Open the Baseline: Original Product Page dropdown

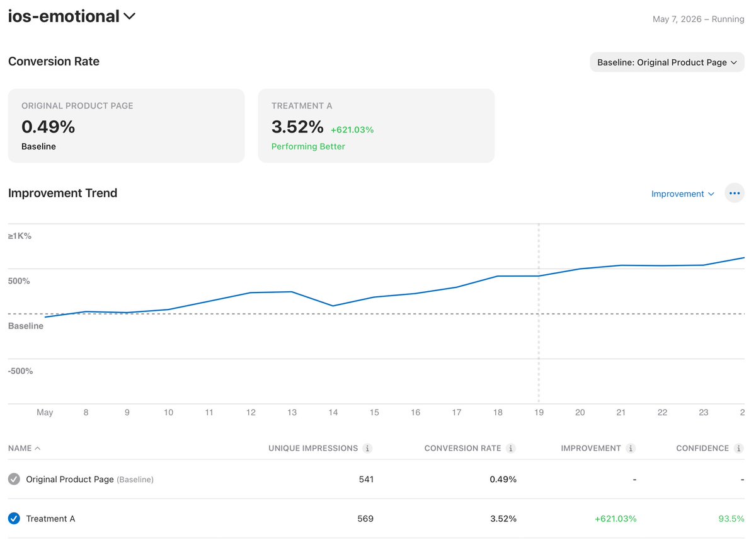click(x=667, y=62)
